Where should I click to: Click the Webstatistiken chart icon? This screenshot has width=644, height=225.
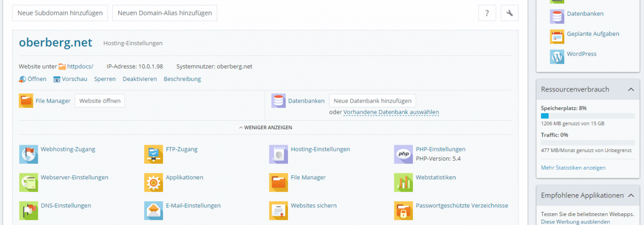(403, 182)
